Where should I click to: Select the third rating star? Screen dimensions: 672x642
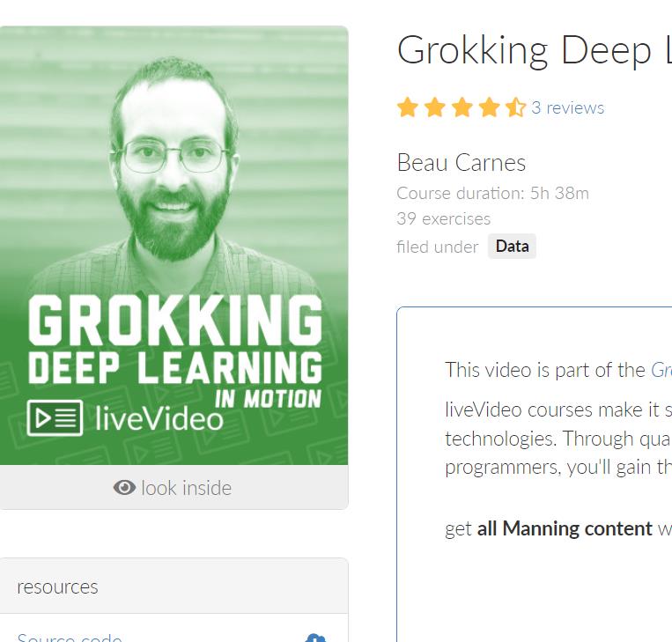tap(462, 107)
